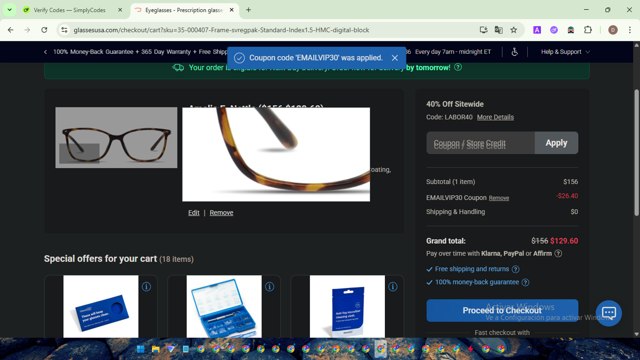Close the SimplyCodes tab
Screen dimensions: 640x360
point(120,10)
